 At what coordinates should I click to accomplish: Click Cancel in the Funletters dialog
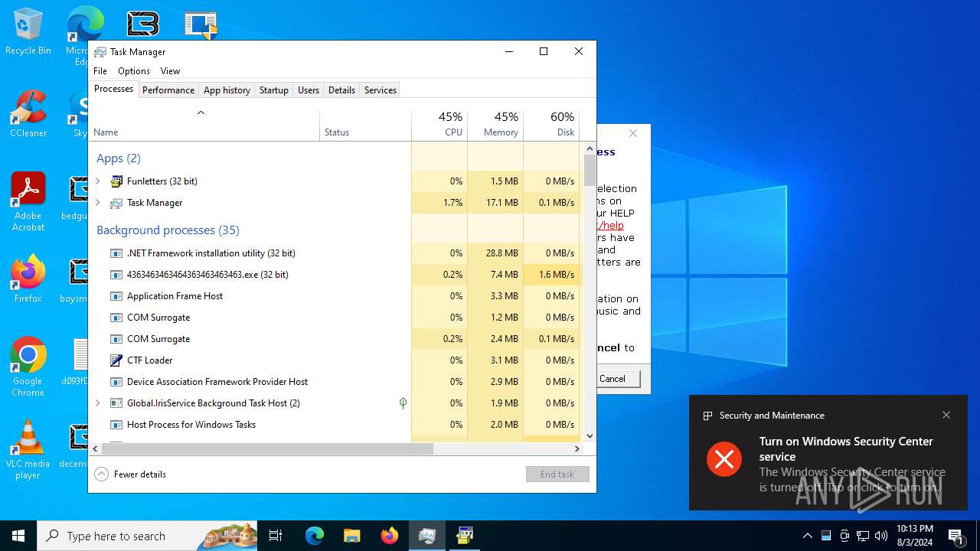[612, 379]
